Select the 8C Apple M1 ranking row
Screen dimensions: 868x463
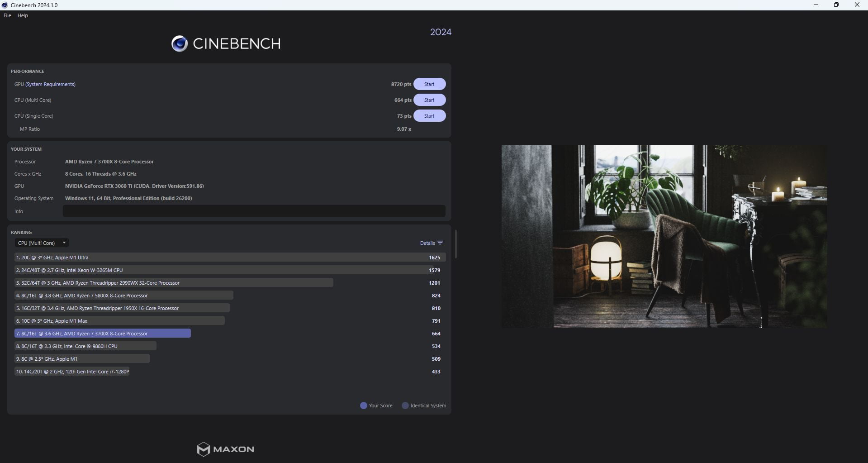[x=230, y=358]
